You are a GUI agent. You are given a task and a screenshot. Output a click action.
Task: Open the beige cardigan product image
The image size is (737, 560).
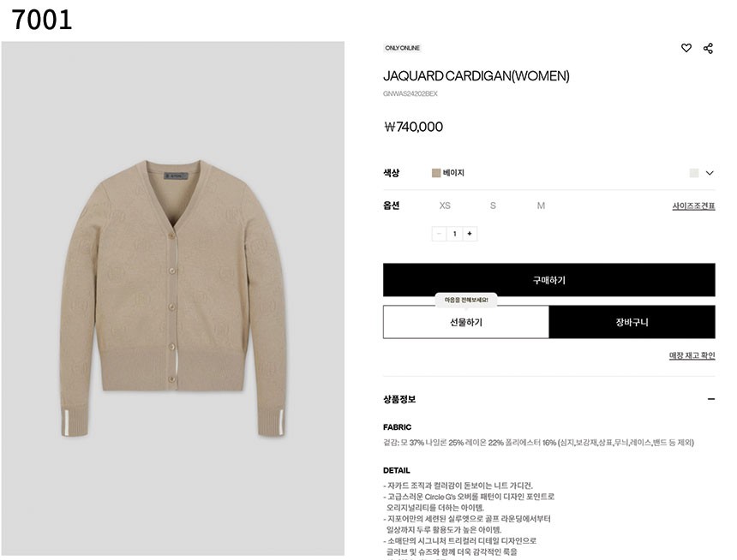pos(173,299)
